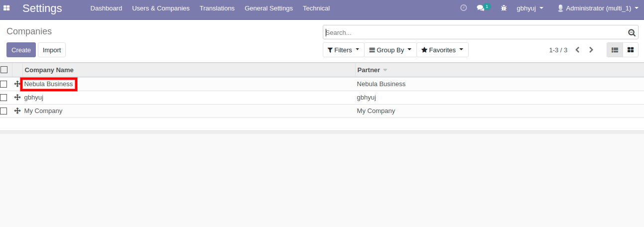Screen dimensions: 644x227
Task: Toggle the select all header checkbox
Action: (4, 70)
